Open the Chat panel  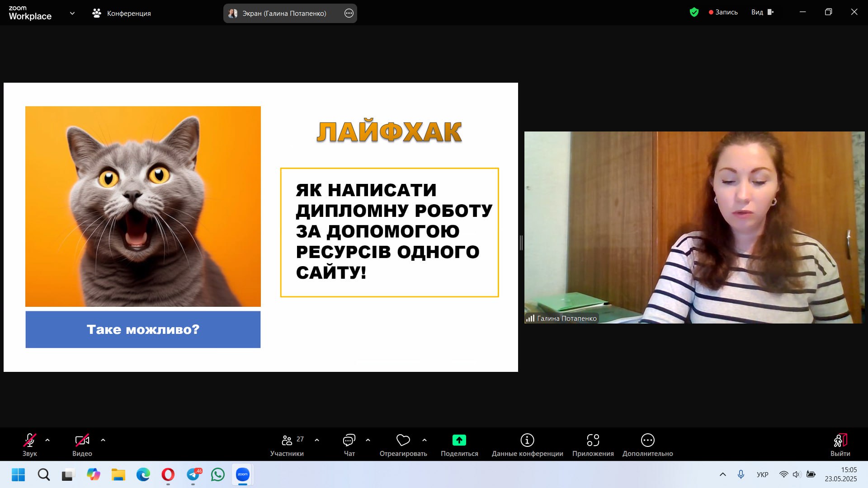(349, 441)
